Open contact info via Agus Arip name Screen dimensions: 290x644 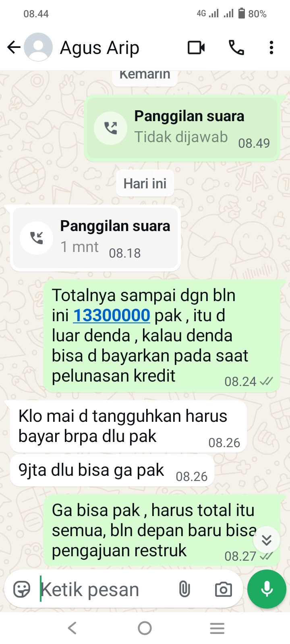[x=99, y=47]
